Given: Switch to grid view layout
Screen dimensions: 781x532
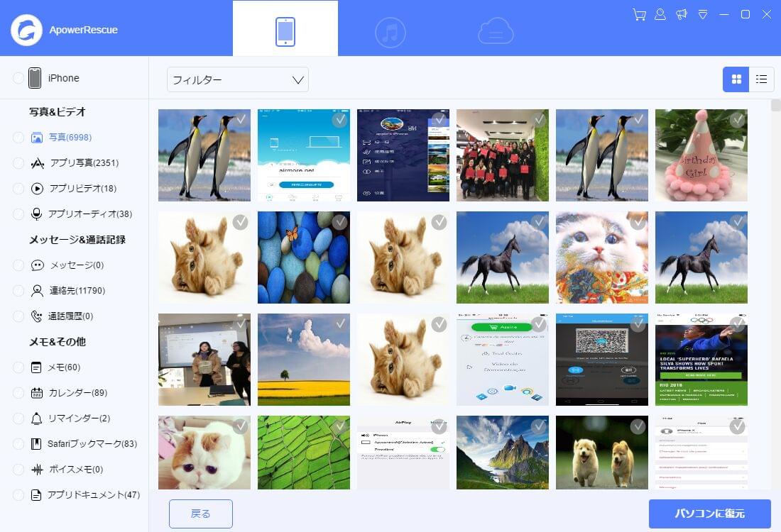Looking at the screenshot, I should tap(736, 79).
